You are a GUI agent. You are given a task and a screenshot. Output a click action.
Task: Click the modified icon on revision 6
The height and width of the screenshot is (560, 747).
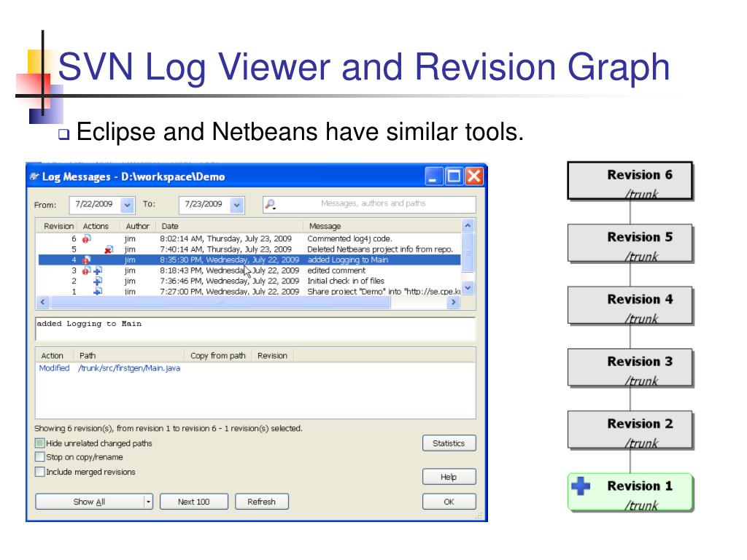coord(86,238)
